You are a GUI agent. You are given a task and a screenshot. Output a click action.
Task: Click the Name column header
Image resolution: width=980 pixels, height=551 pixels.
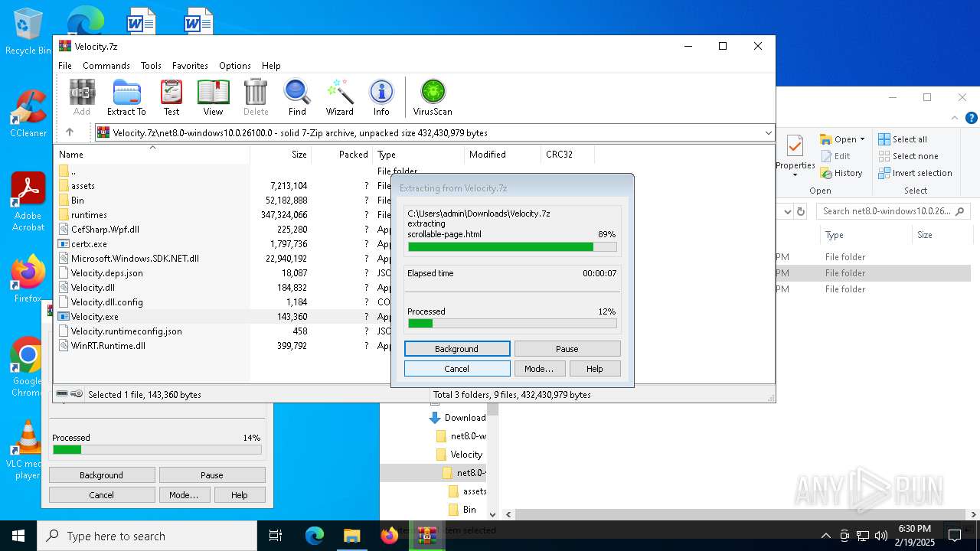tap(152, 155)
